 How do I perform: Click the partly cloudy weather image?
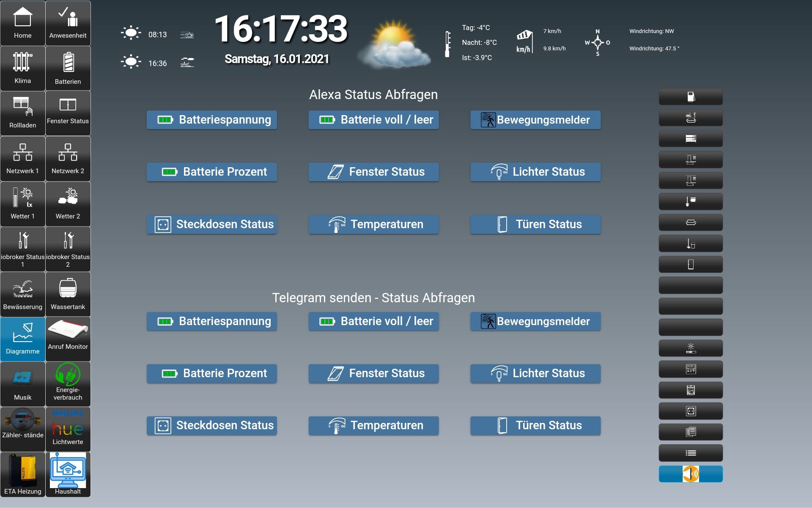click(x=394, y=44)
